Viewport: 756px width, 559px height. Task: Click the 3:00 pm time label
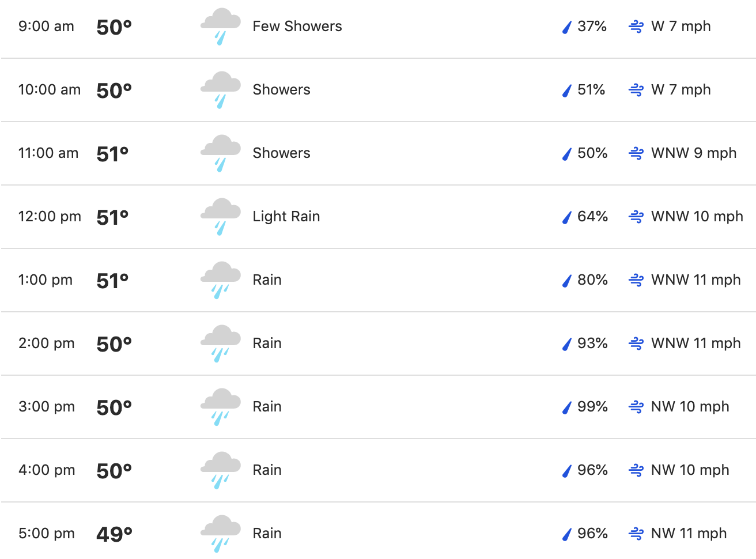47,407
